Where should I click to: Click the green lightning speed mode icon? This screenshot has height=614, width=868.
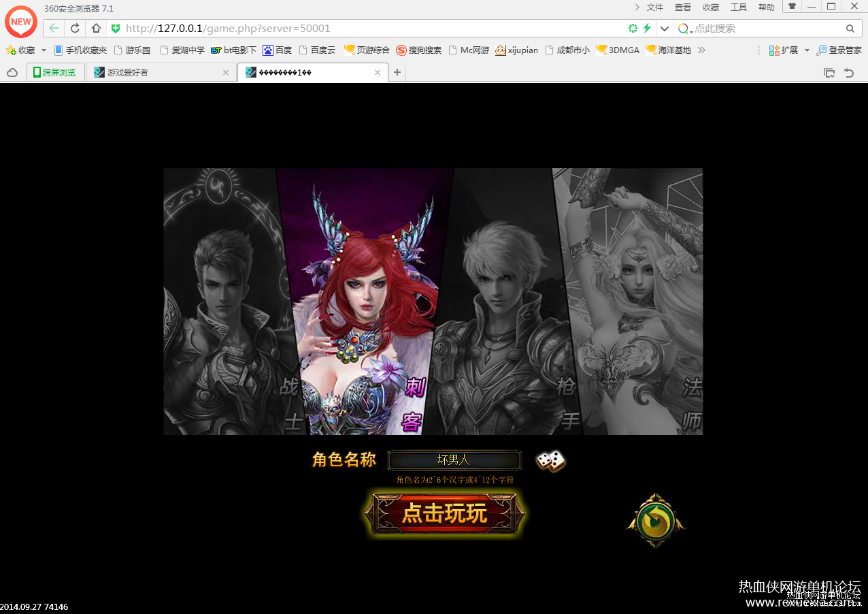[647, 29]
